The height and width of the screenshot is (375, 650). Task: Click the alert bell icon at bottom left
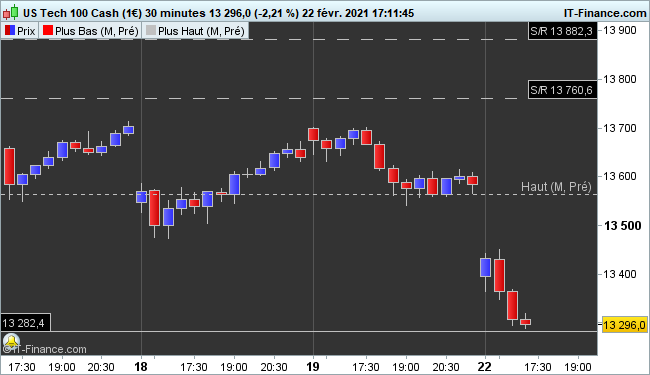11,342
